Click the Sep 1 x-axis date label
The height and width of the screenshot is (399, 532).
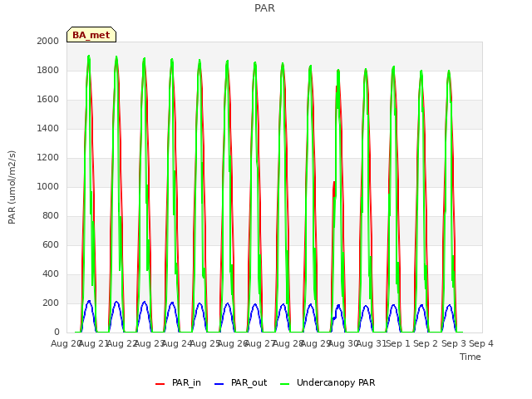pos(398,343)
